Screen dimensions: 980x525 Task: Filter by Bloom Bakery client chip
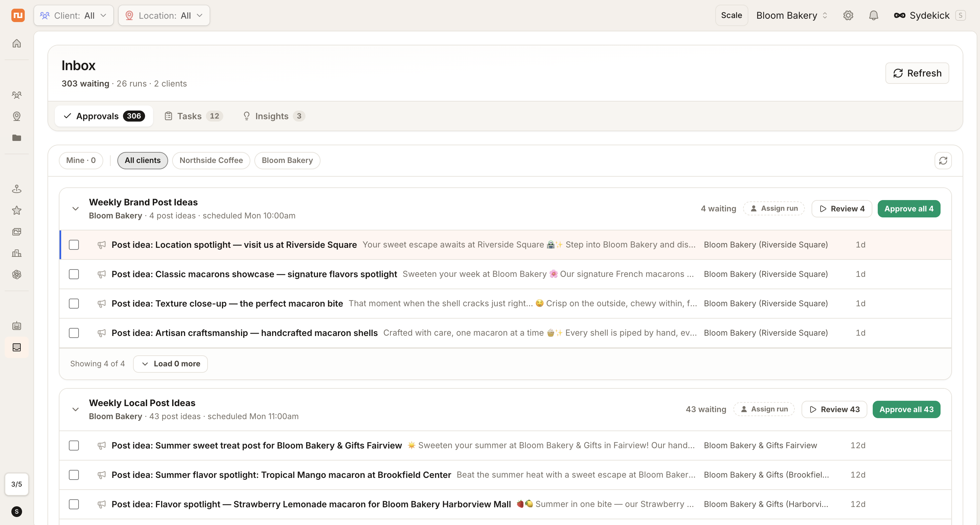click(287, 160)
